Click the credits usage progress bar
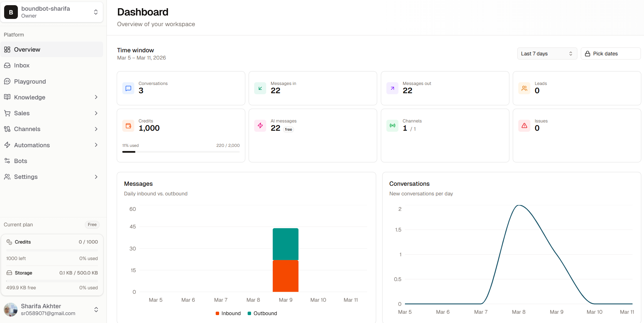The width and height of the screenshot is (644, 323). [x=181, y=152]
